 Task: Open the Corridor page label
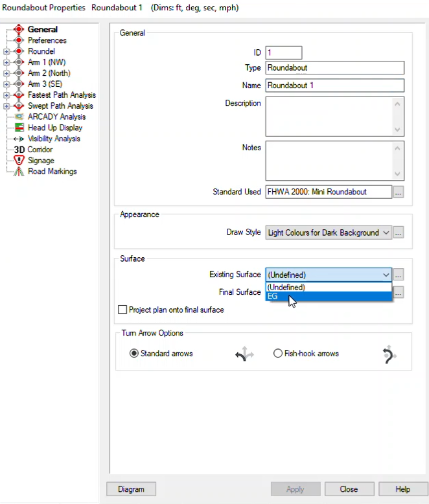point(40,150)
